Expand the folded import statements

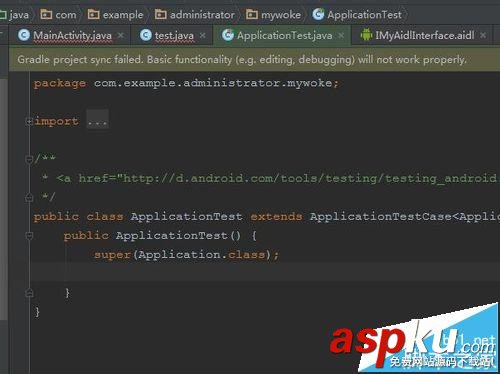click(29, 121)
